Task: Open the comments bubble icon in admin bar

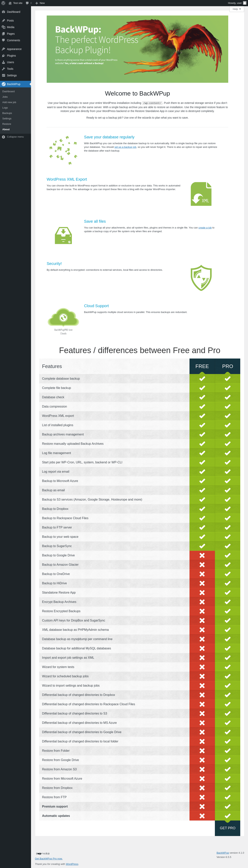Action: (x=27, y=3)
